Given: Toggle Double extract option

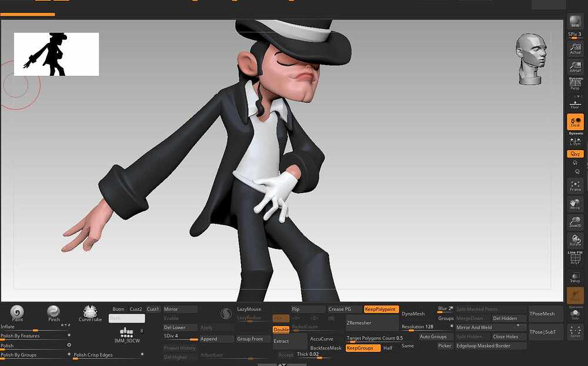Looking at the screenshot, I should pos(281,330).
